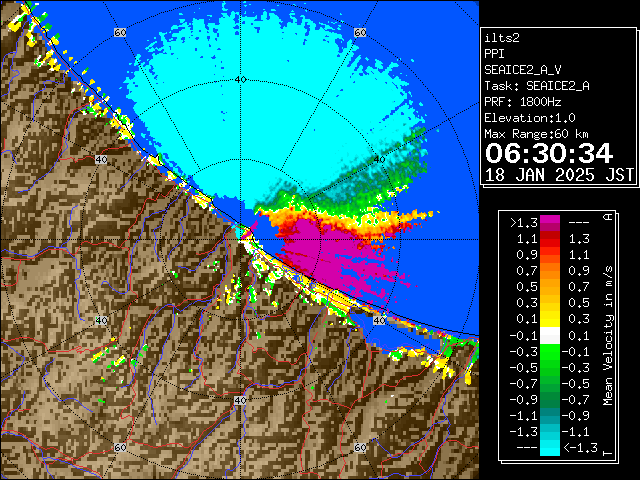Click the "Max Range:60 km" line

536,134
